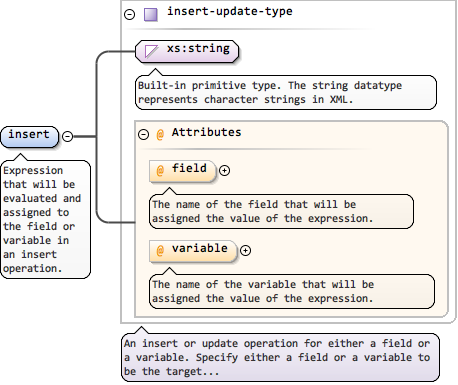Click the Attributes heading label
This screenshot has height=385, width=458.
pyautogui.click(x=206, y=132)
